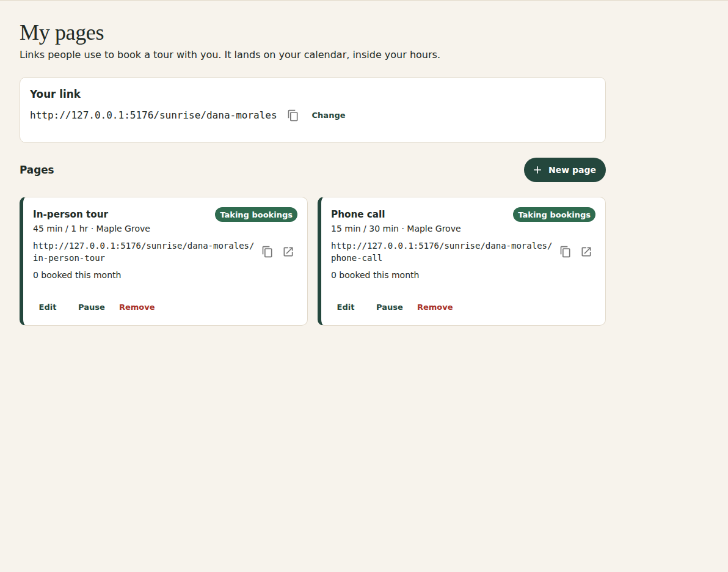Copy the Phone call link
The height and width of the screenshot is (572, 728).
coord(566,252)
